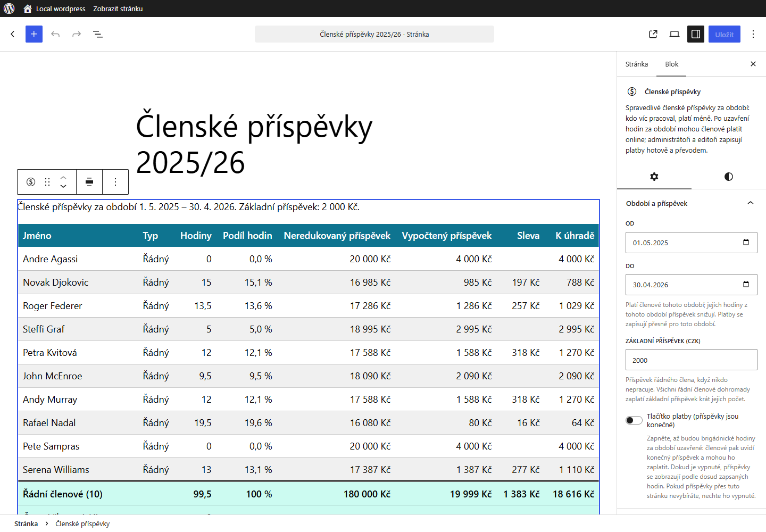Close the settings sidebar
The image size is (766, 532).
pyautogui.click(x=753, y=64)
